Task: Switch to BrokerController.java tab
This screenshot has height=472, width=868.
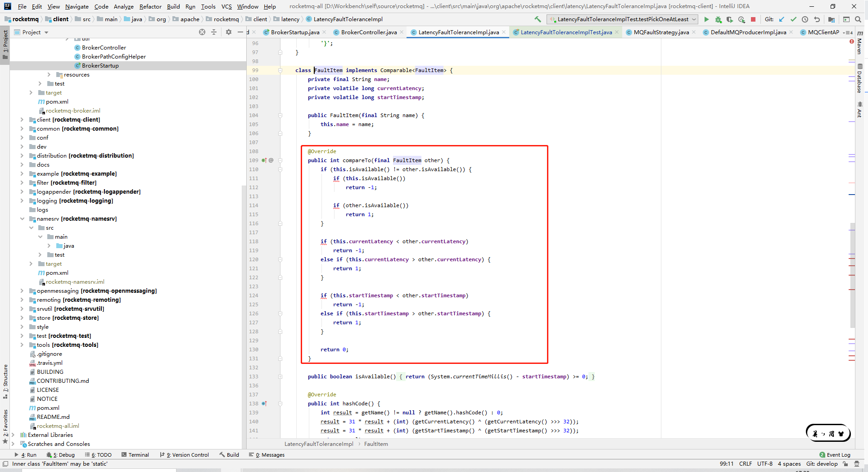Action: [x=369, y=32]
